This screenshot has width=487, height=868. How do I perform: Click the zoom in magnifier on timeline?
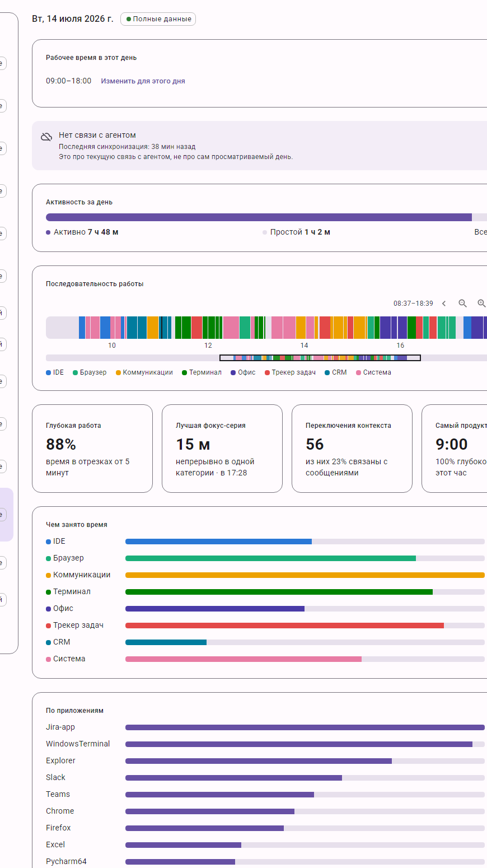(481, 303)
